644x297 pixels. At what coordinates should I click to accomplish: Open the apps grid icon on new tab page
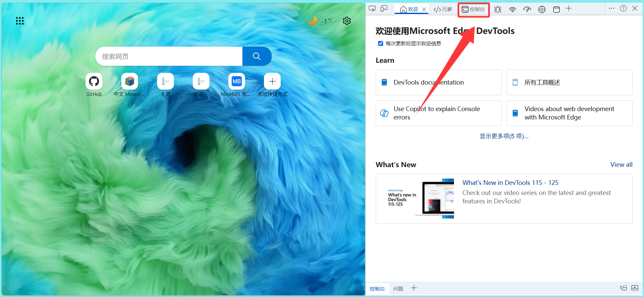pos(20,21)
